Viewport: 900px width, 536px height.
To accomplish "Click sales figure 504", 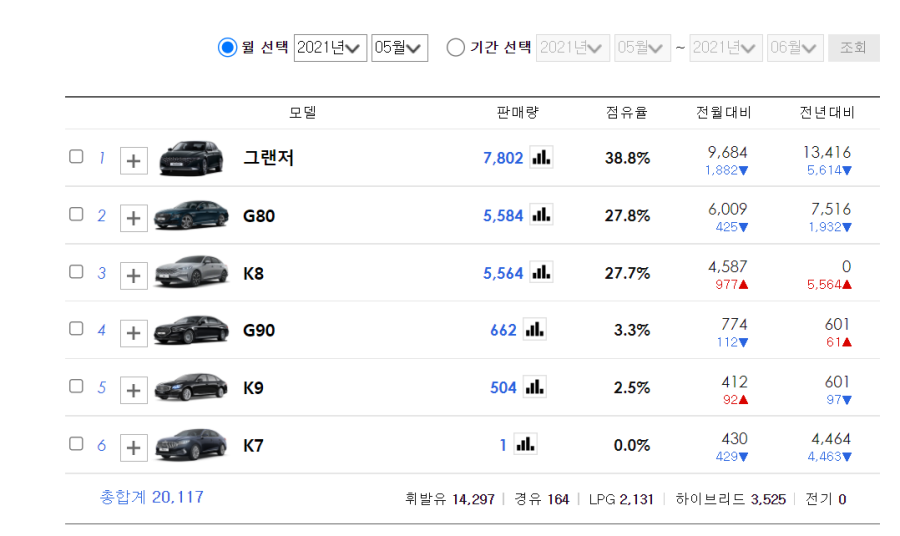I will (x=503, y=388).
